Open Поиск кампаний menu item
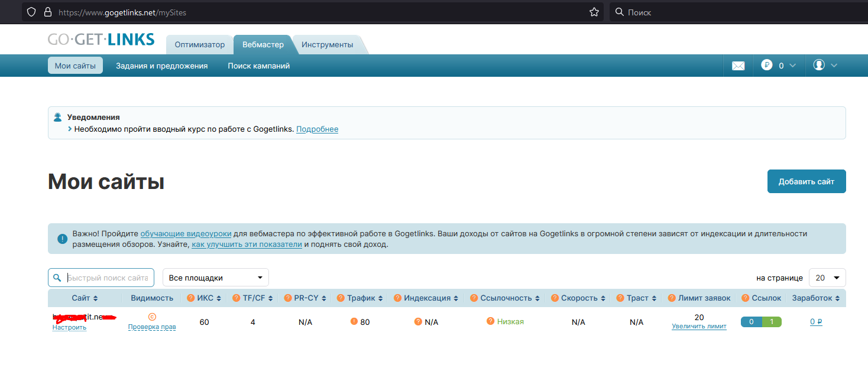The image size is (868, 365). 259,66
